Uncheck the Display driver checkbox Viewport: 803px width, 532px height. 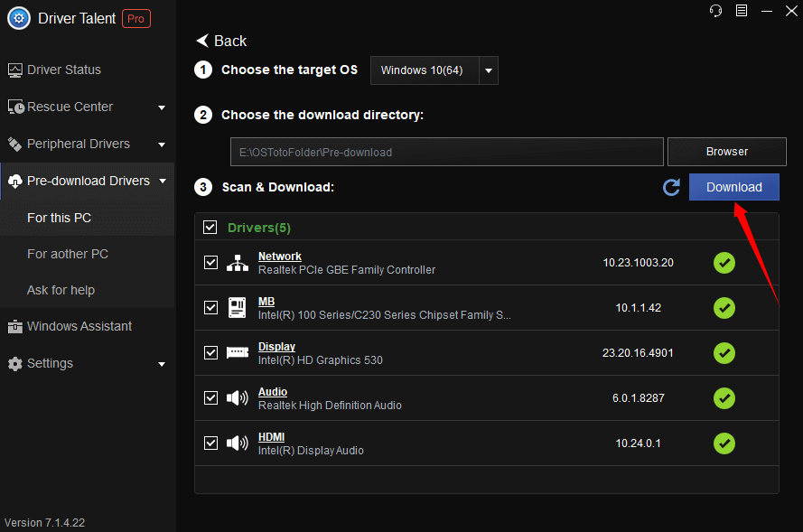click(210, 353)
